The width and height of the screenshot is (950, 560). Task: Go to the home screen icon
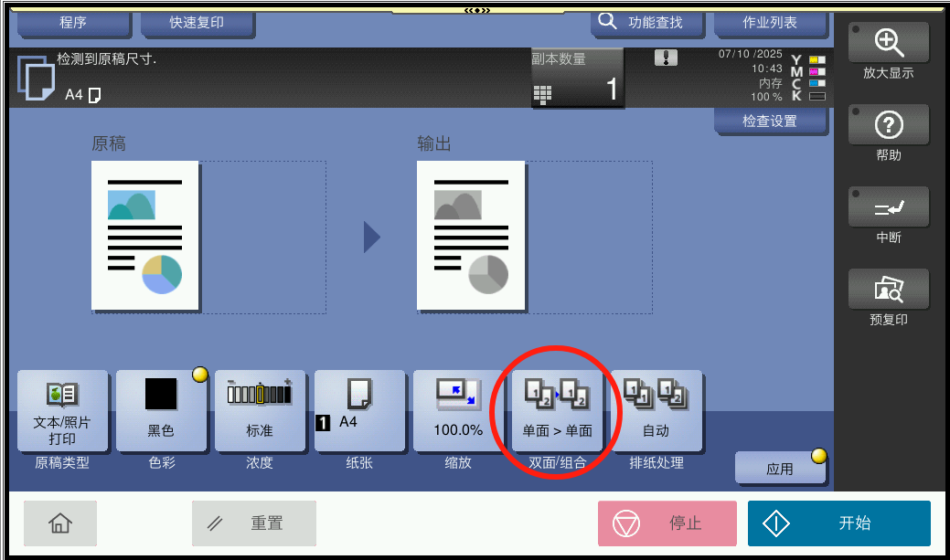60,523
